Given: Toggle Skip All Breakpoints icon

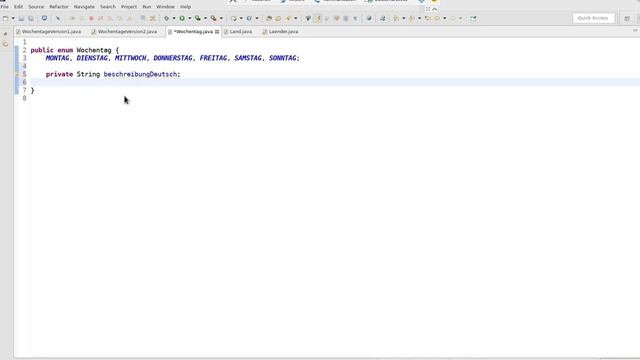Looking at the screenshot, I should [x=58, y=18].
